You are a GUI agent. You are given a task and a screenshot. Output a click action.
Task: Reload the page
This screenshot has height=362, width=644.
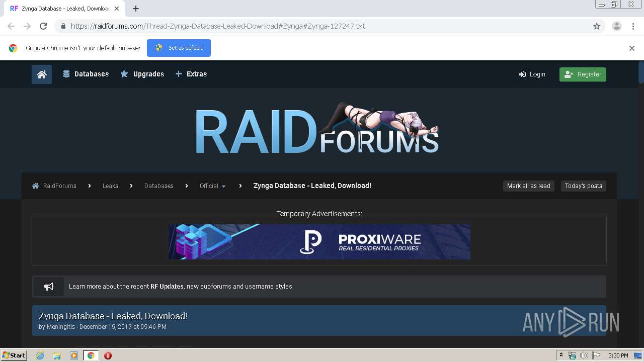[43, 26]
